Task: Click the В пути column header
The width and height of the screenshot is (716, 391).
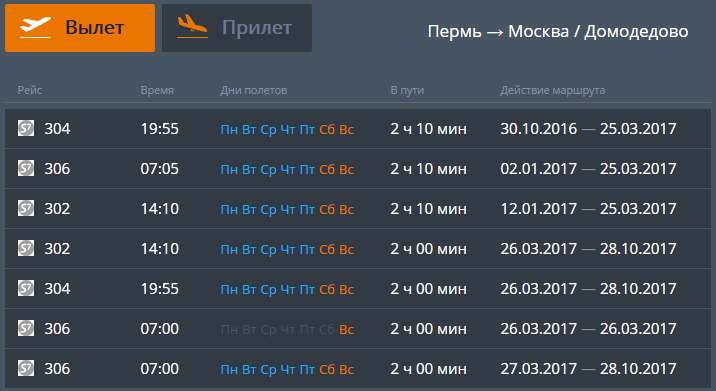Action: [x=407, y=90]
